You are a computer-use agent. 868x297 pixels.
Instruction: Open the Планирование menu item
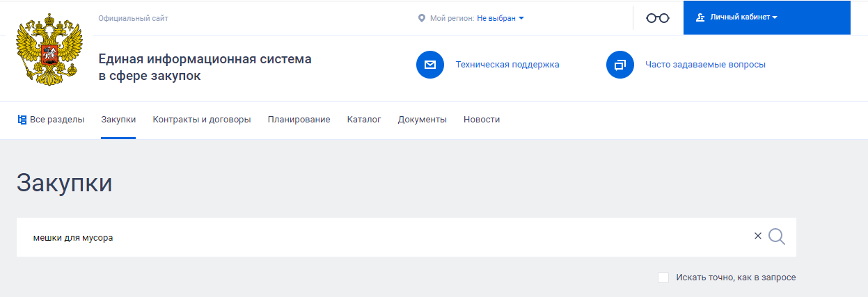(299, 120)
